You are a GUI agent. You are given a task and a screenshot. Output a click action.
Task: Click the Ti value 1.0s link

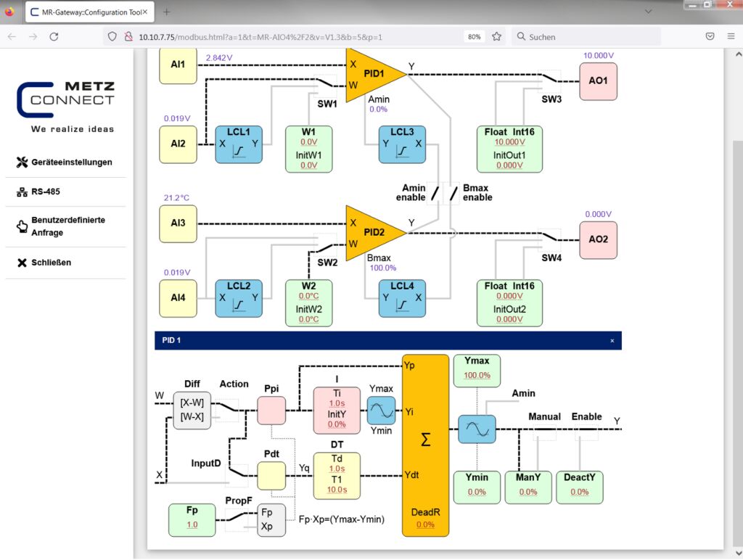tap(337, 403)
